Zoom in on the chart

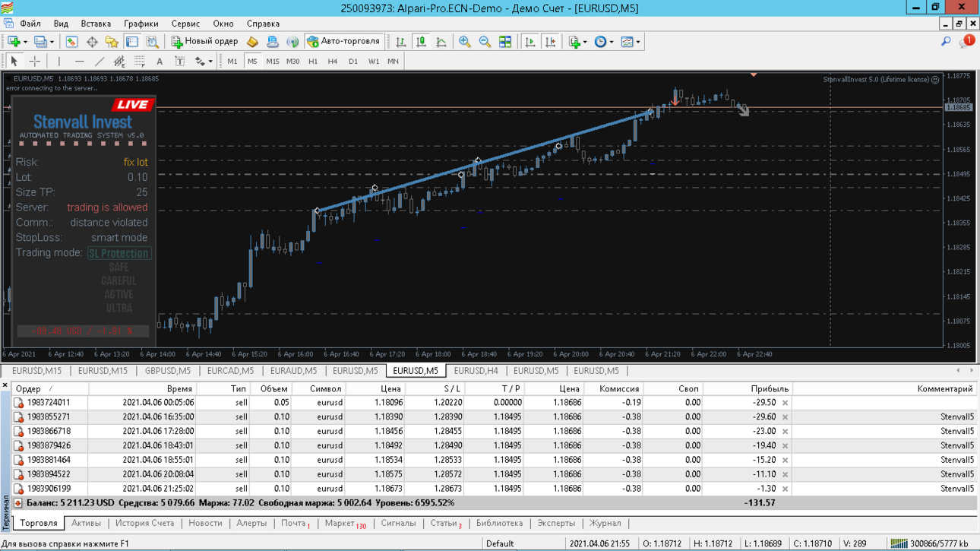[x=464, y=42]
